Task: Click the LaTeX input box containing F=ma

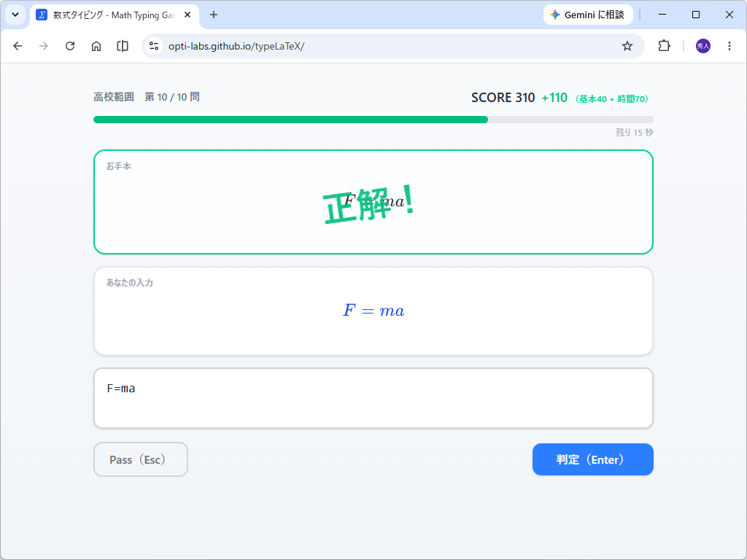Action: tap(373, 398)
